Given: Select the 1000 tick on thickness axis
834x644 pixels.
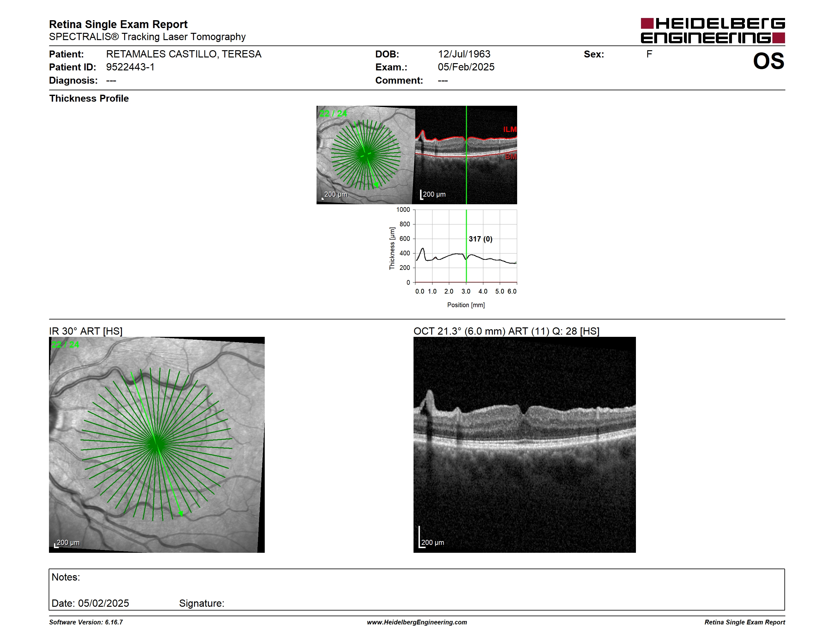Looking at the screenshot, I should click(x=403, y=210).
